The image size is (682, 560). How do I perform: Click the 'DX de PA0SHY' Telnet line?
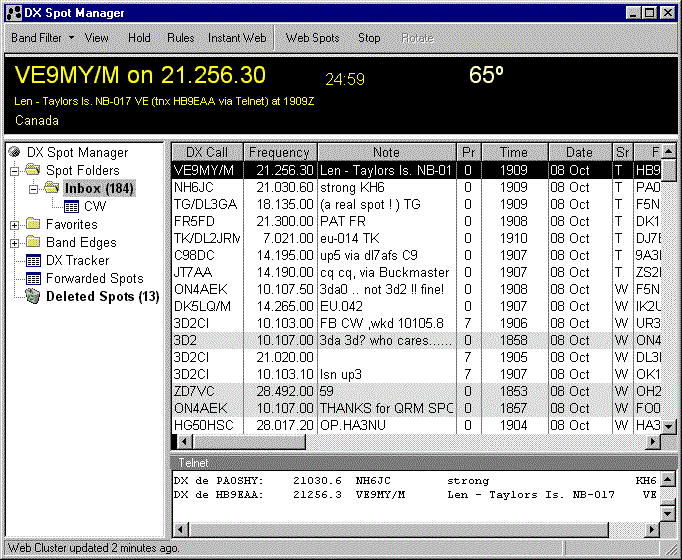coord(415,480)
